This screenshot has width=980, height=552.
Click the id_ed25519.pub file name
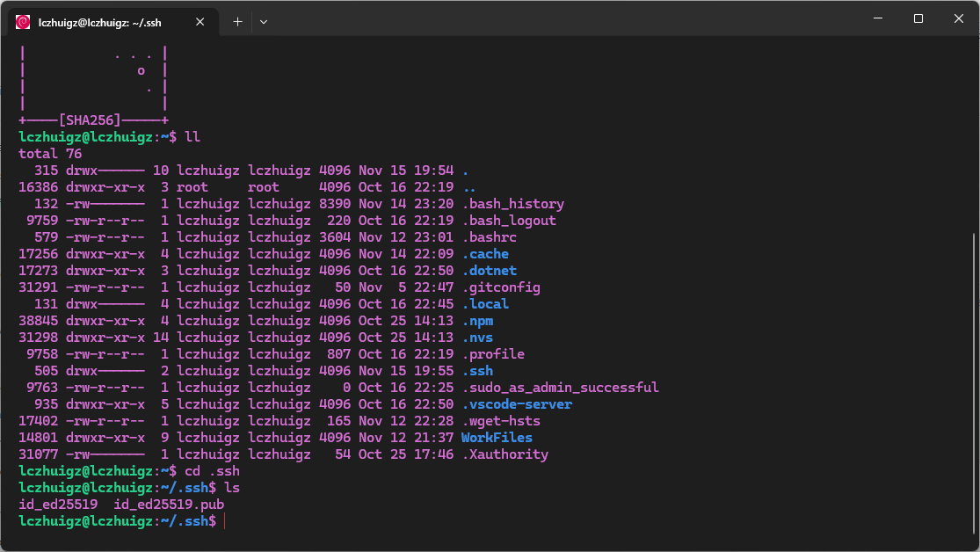point(169,505)
